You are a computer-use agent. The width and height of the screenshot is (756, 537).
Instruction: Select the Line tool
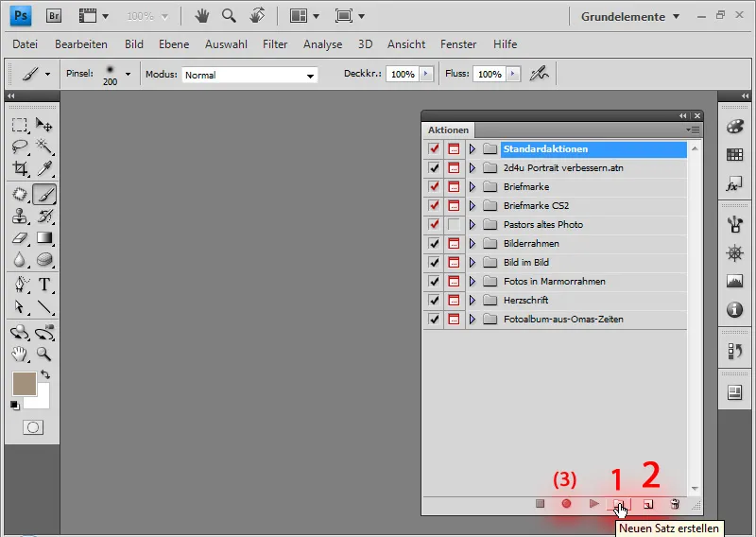(x=44, y=306)
